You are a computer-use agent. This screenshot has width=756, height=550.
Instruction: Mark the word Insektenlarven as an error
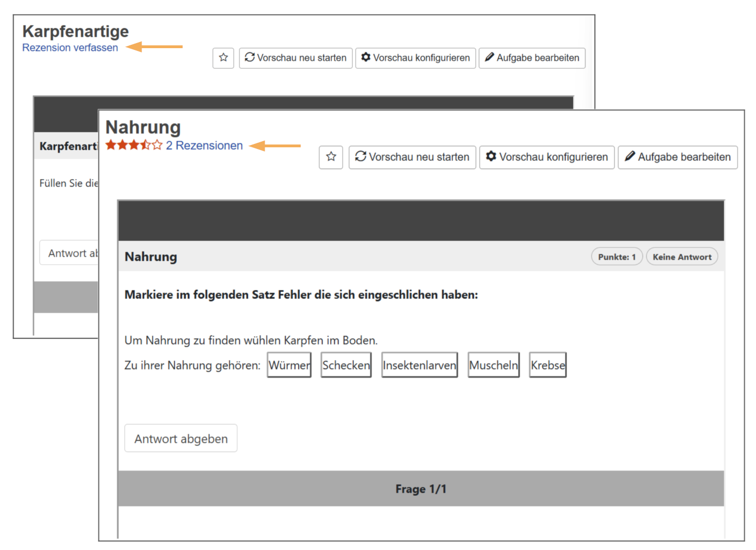pos(419,365)
